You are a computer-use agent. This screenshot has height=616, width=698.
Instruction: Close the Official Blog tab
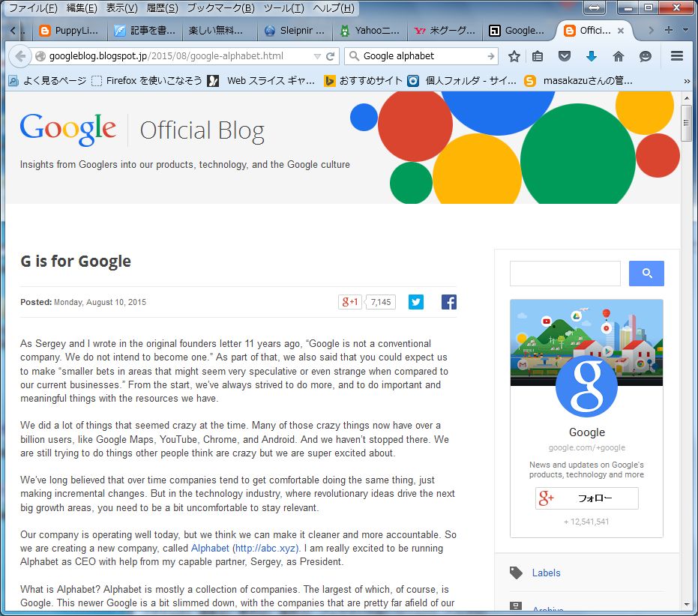coord(621,30)
